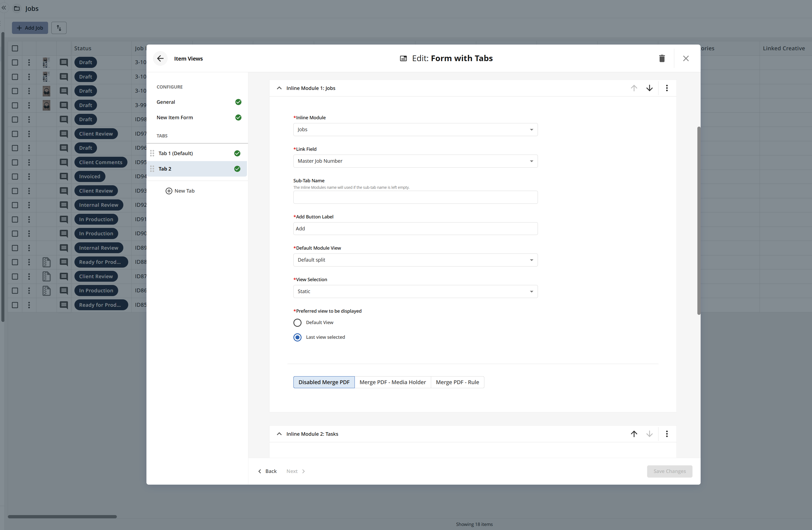Open the View Selection dropdown showing Static
The image size is (812, 530).
pyautogui.click(x=415, y=291)
